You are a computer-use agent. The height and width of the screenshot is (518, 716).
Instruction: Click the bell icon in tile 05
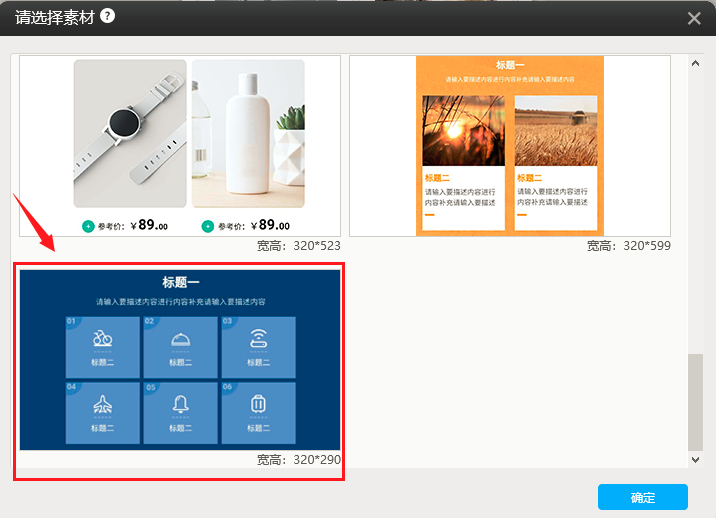pyautogui.click(x=180, y=404)
